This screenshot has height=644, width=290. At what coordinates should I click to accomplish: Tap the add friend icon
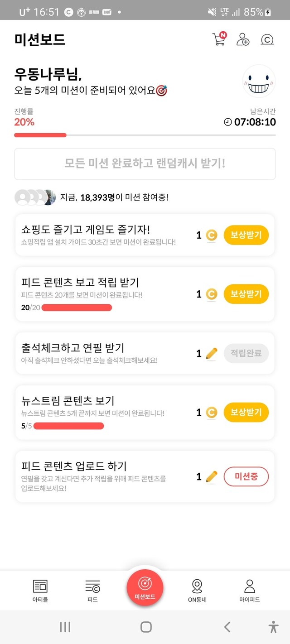click(243, 39)
